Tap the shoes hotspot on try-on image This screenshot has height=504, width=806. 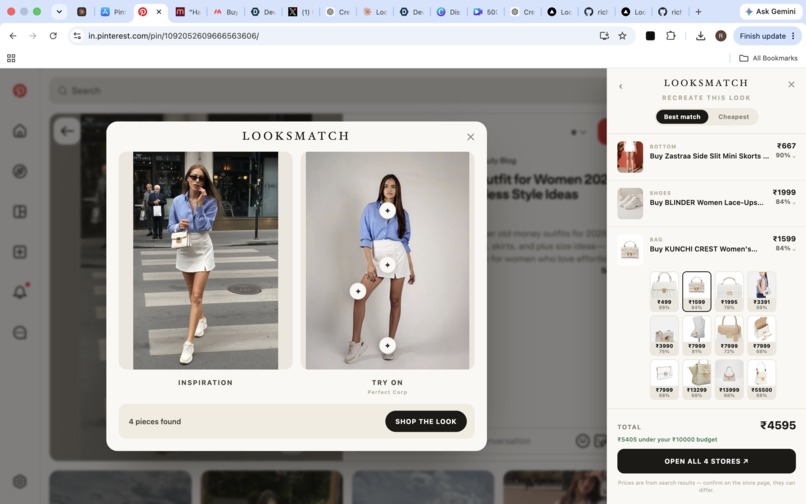(x=388, y=346)
